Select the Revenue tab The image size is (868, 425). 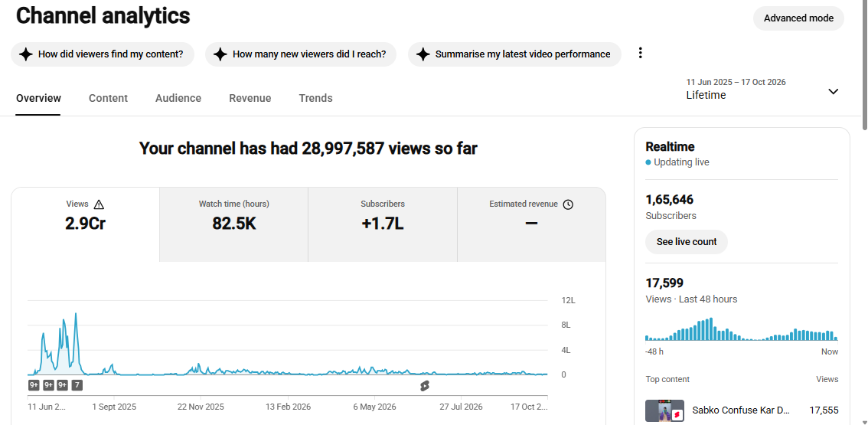click(x=250, y=98)
